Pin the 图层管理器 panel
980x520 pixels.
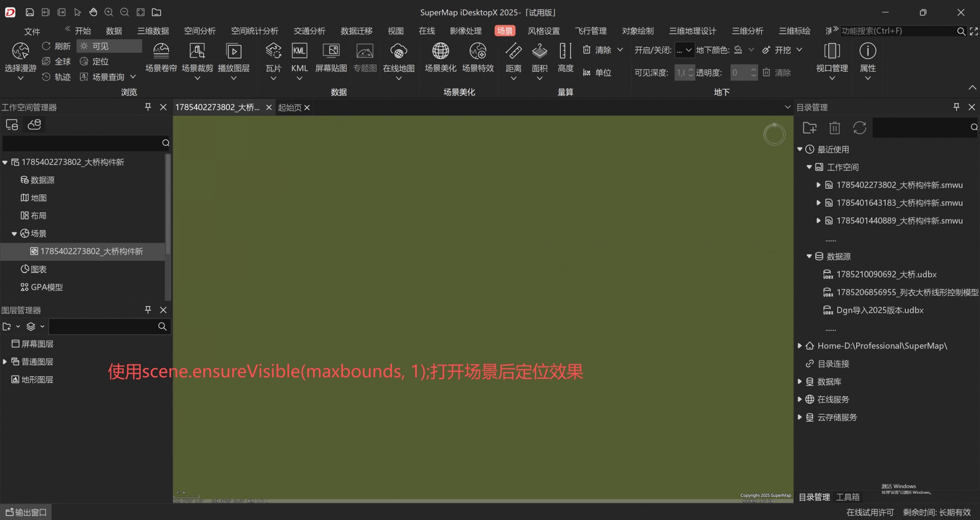click(148, 309)
